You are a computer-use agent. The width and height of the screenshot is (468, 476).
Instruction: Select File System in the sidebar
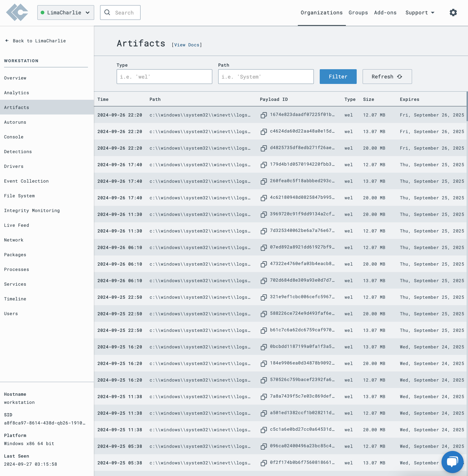point(47,196)
